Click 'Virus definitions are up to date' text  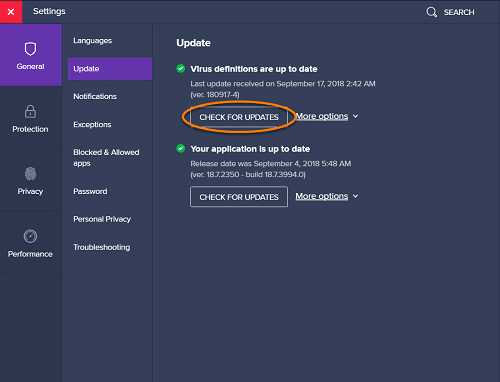[x=254, y=69]
